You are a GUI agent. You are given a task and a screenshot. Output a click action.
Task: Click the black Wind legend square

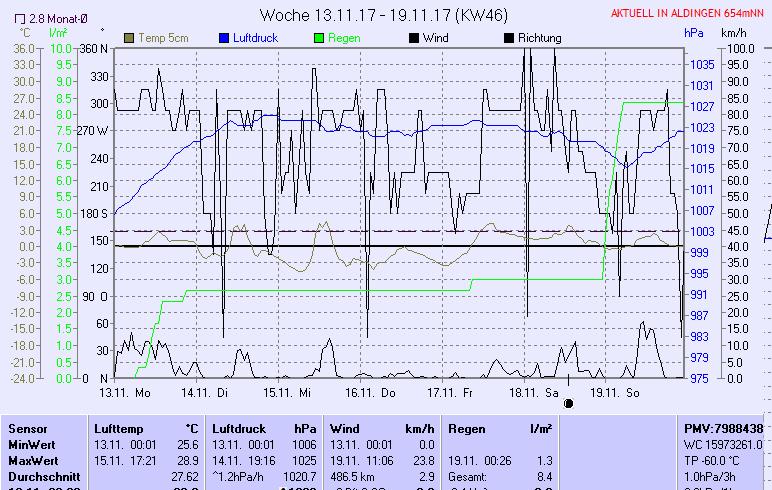(x=415, y=38)
